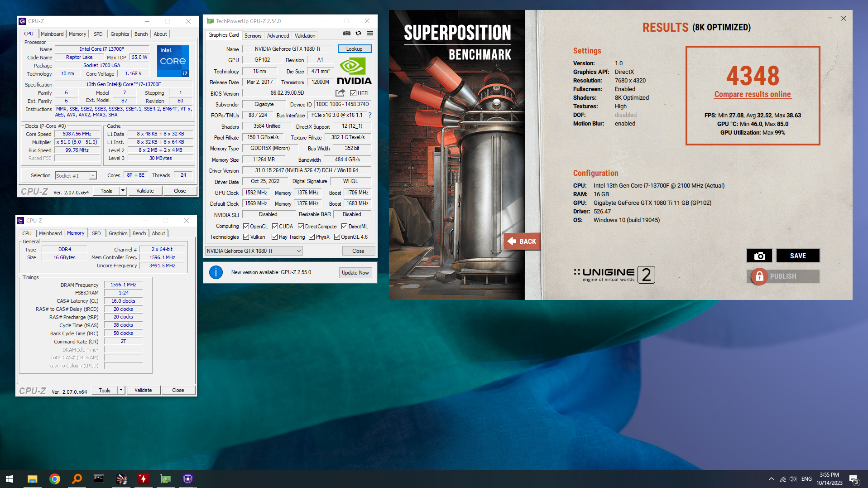Click Tools button in upper CPU-Z
868x488 pixels.
pyautogui.click(x=106, y=191)
